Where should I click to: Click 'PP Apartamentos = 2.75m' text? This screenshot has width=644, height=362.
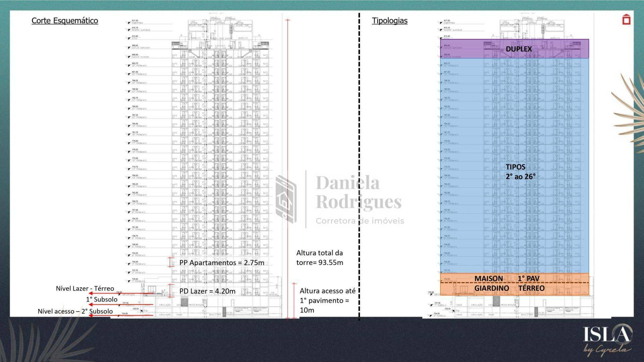point(222,262)
